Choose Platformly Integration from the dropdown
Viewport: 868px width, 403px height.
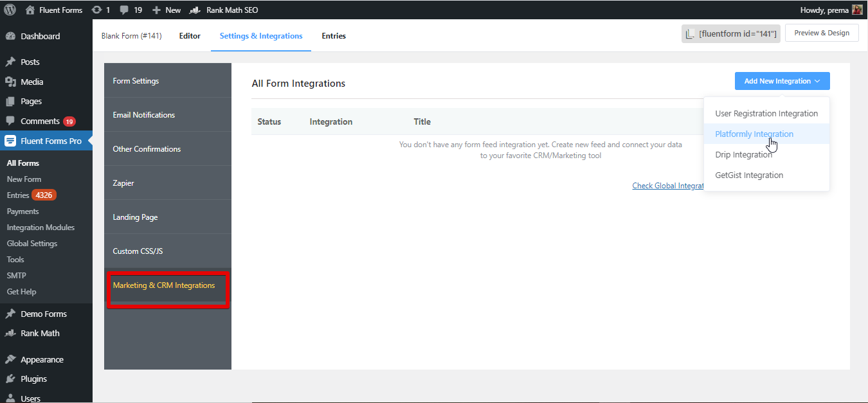click(x=766, y=134)
